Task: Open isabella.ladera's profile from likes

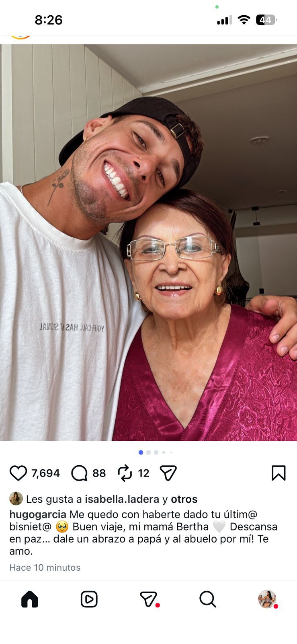Action: [x=122, y=499]
